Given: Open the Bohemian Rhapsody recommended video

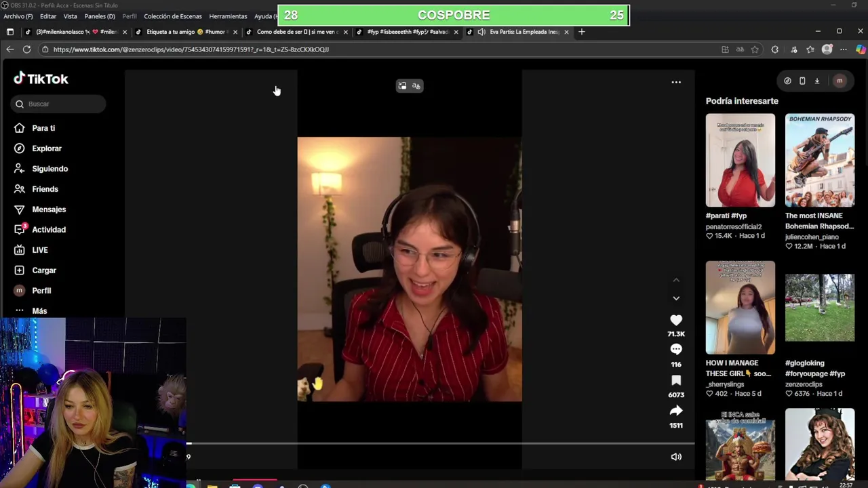Looking at the screenshot, I should pos(820,160).
